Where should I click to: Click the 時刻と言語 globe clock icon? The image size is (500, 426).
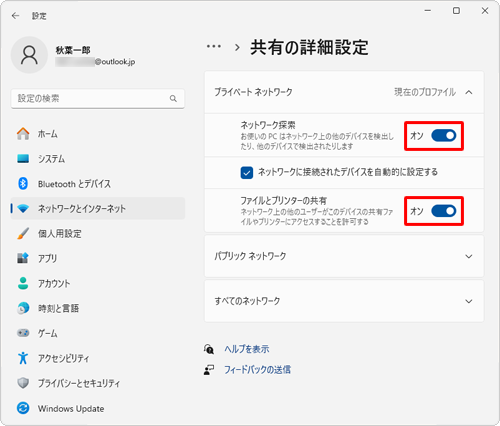point(23,308)
